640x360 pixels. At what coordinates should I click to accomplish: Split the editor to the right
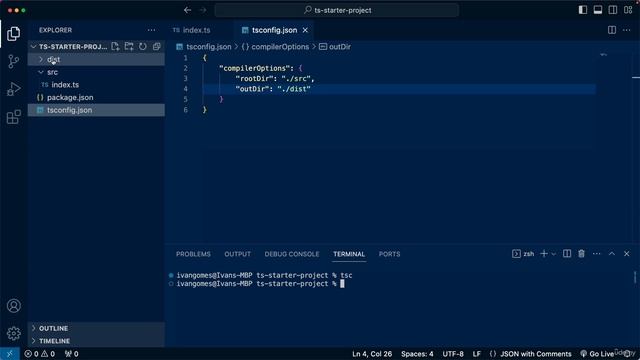point(612,30)
